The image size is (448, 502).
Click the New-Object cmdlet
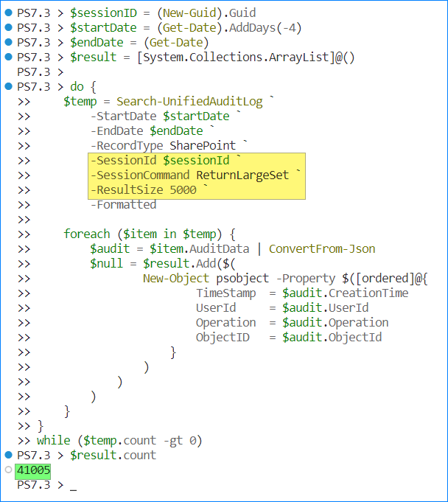(x=176, y=279)
